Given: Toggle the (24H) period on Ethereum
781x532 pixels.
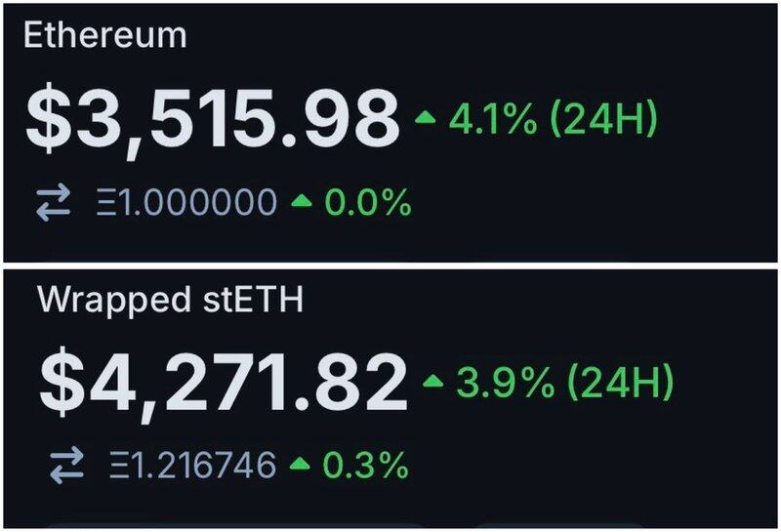Looking at the screenshot, I should pos(603,119).
